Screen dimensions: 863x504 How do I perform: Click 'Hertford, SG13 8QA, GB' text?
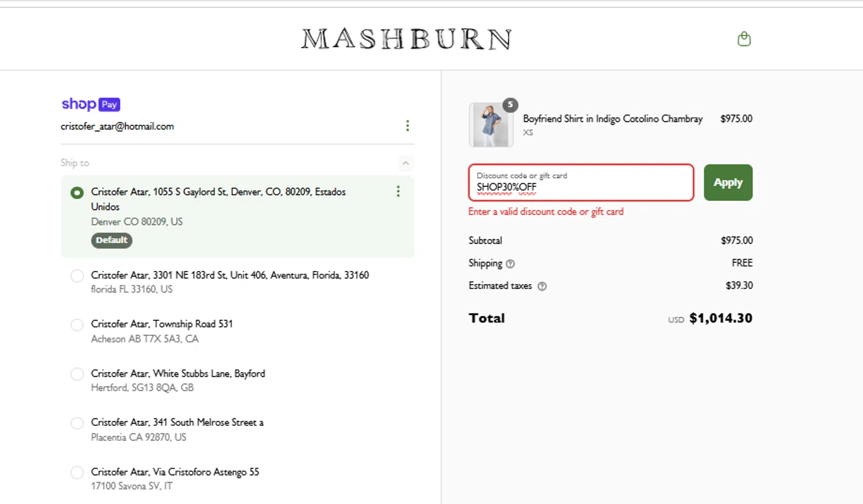click(x=142, y=388)
